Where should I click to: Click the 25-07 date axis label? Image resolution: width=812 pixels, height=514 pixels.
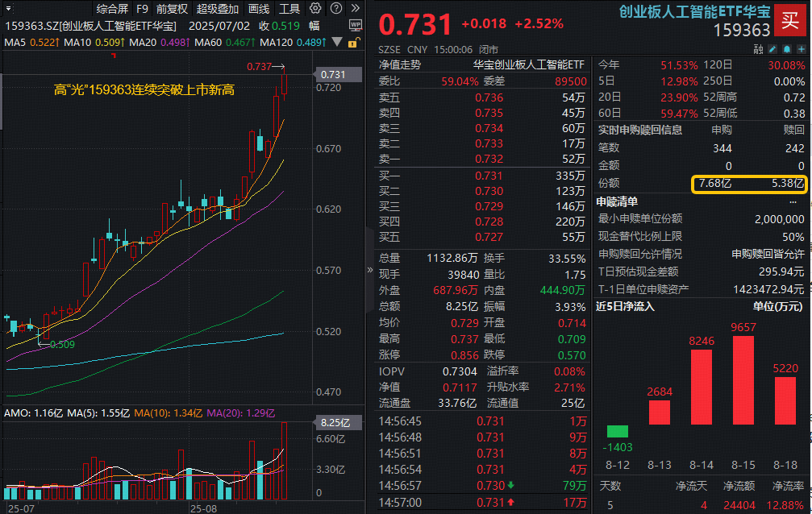(x=21, y=508)
